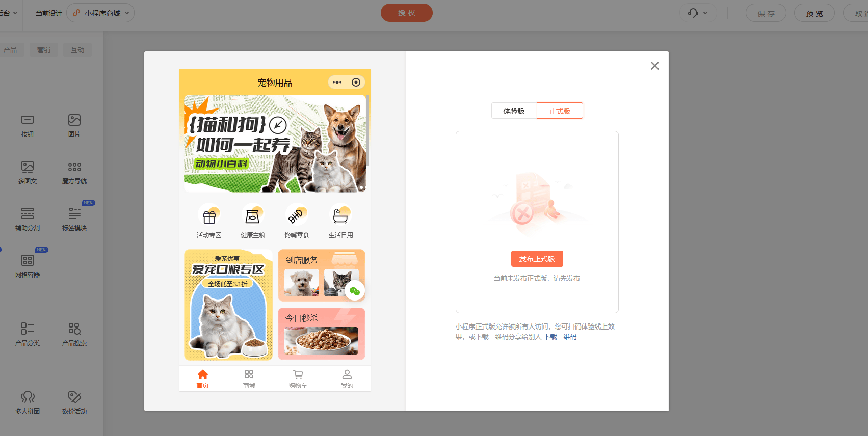
Task: Click the 首页 home icon in preview
Action: pos(203,375)
